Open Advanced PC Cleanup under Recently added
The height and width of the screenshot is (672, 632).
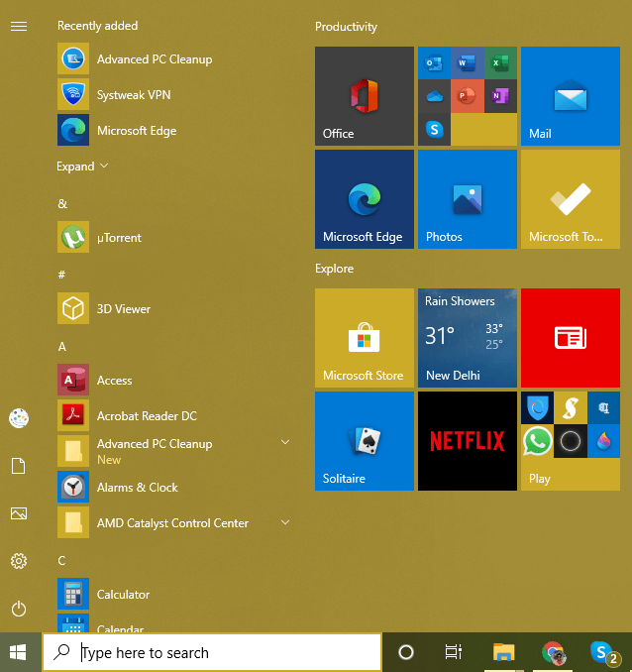173,58
